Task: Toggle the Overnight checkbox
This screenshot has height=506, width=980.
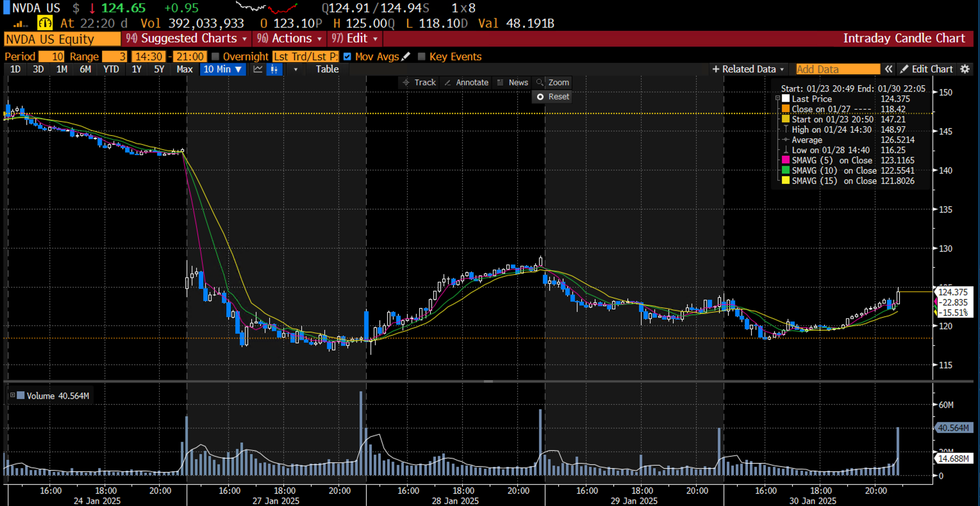Action: tap(215, 56)
